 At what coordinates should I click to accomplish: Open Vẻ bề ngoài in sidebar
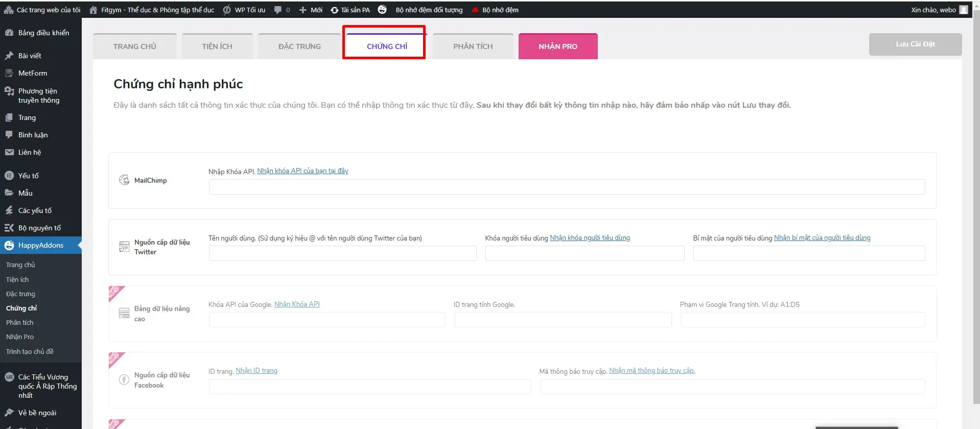(x=41, y=413)
